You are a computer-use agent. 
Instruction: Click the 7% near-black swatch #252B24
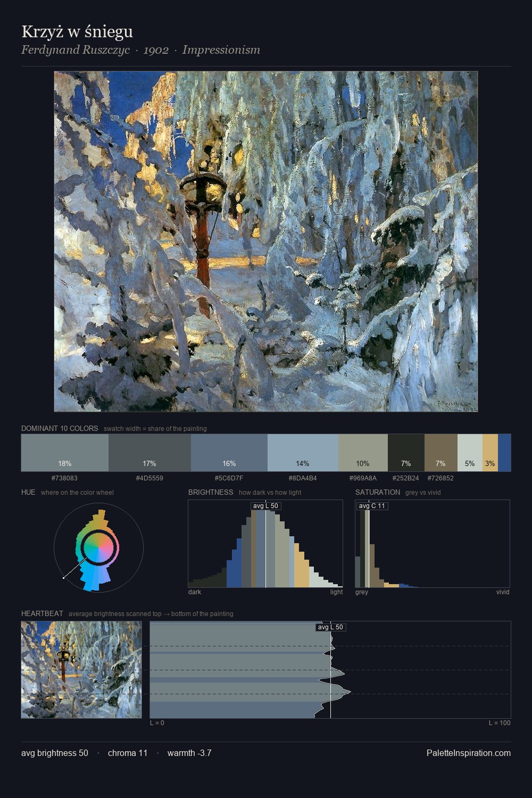tap(406, 453)
